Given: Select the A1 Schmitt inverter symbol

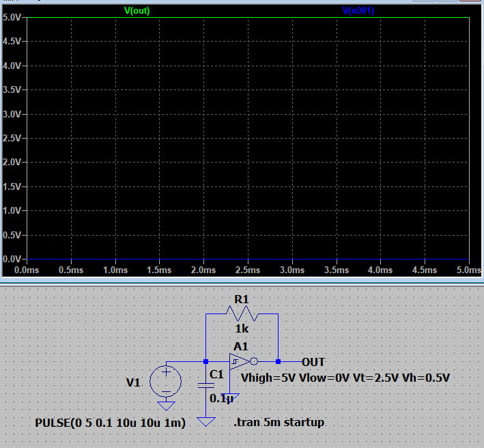Looking at the screenshot, I should tap(240, 361).
